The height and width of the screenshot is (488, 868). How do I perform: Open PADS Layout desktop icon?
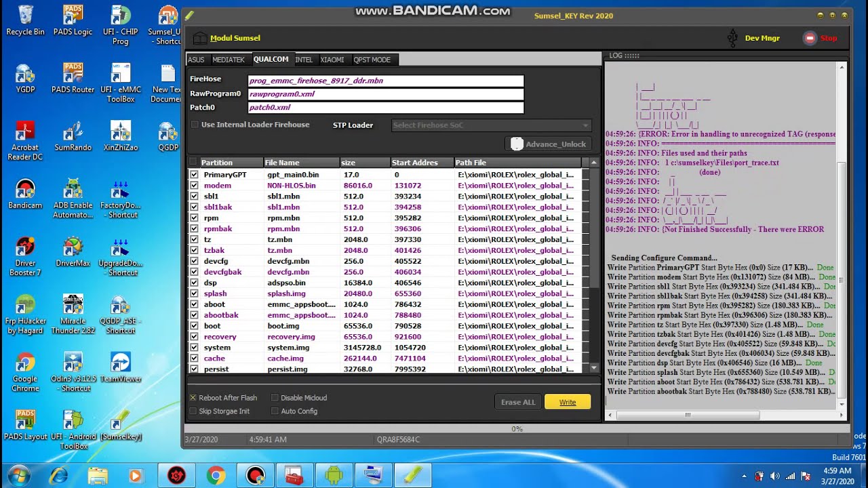pos(25,426)
